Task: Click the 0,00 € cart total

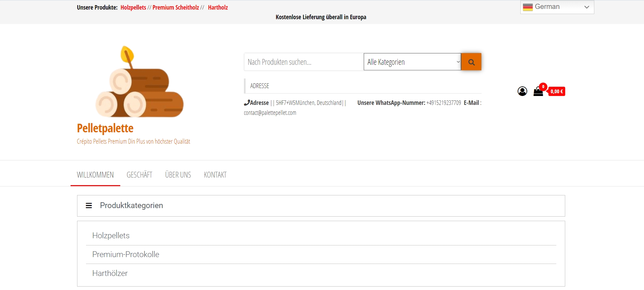Action: (557, 92)
